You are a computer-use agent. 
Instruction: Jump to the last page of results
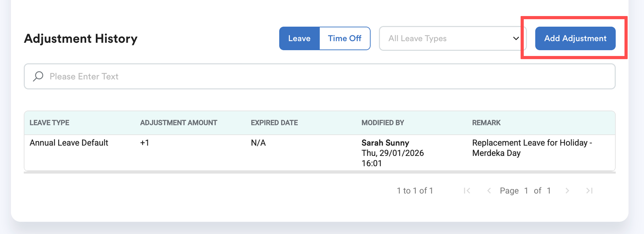pos(589,191)
